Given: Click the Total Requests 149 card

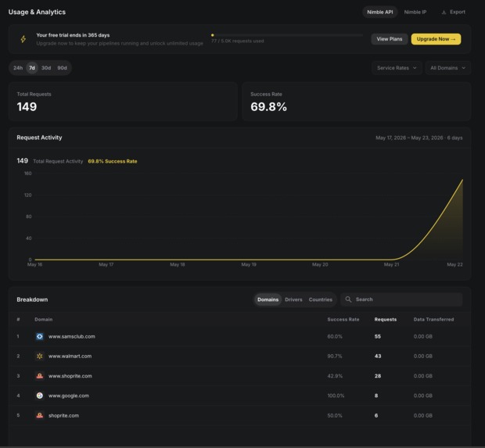Looking at the screenshot, I should [x=123, y=102].
